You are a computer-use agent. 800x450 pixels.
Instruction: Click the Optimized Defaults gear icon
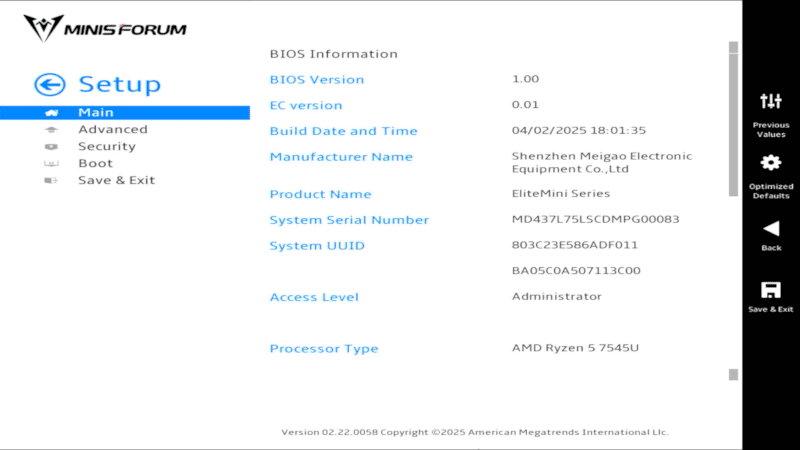[x=771, y=162]
